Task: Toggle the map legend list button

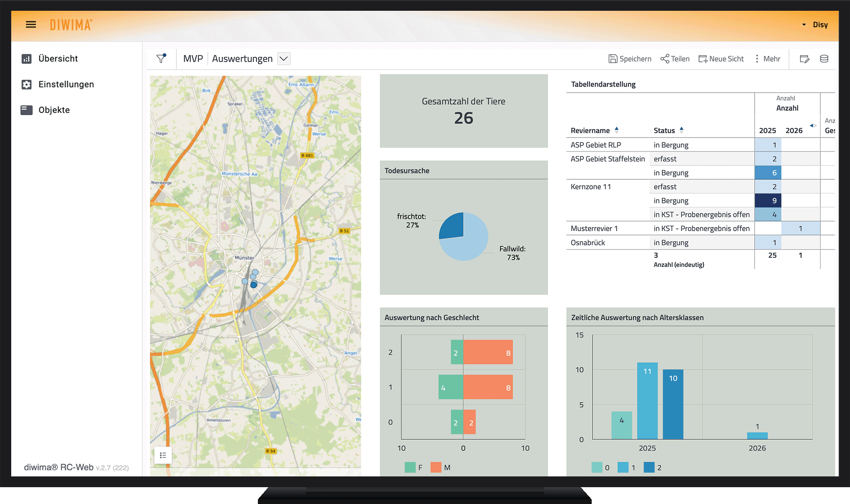Action: [x=163, y=455]
